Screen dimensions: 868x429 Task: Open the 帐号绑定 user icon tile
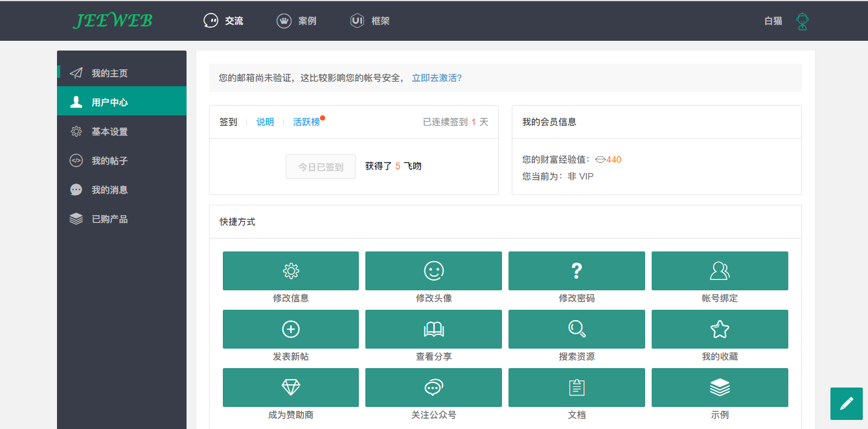point(720,271)
